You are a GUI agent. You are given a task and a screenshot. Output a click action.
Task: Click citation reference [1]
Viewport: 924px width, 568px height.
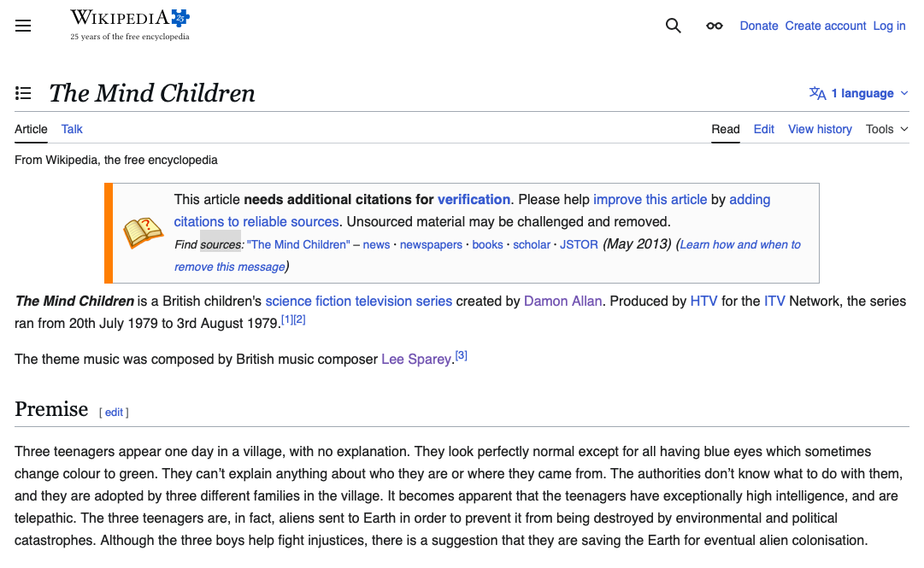point(287,319)
